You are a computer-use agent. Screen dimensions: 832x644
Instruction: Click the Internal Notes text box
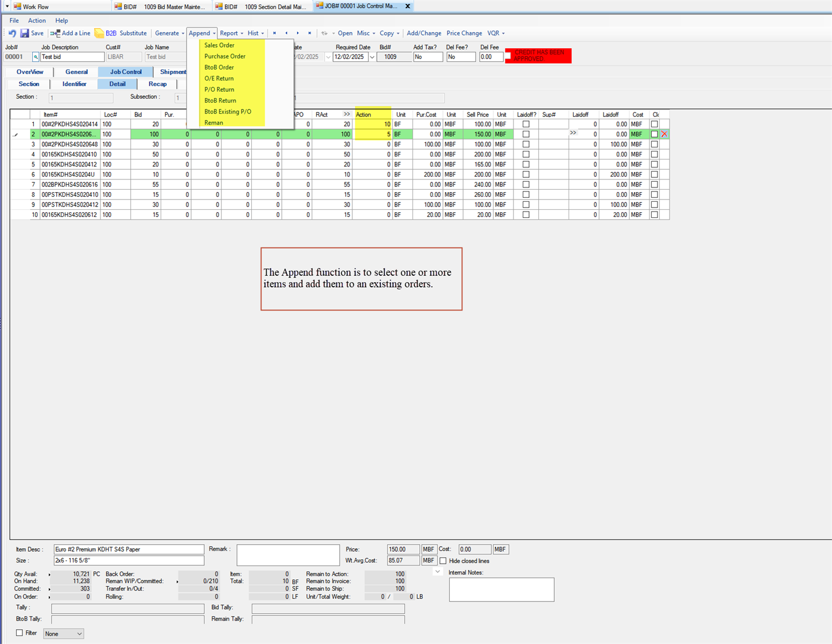coord(501,590)
